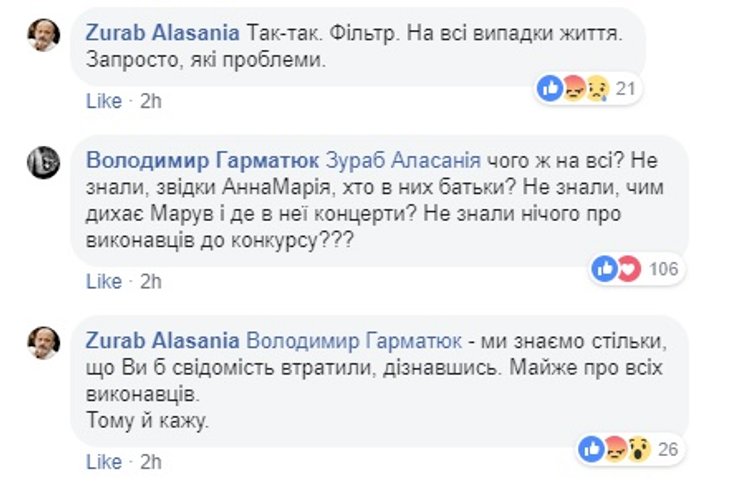Screen dimensions: 740x490
Task: Click the thumbs-up reaction icon beside count 26
Action: coord(593,449)
